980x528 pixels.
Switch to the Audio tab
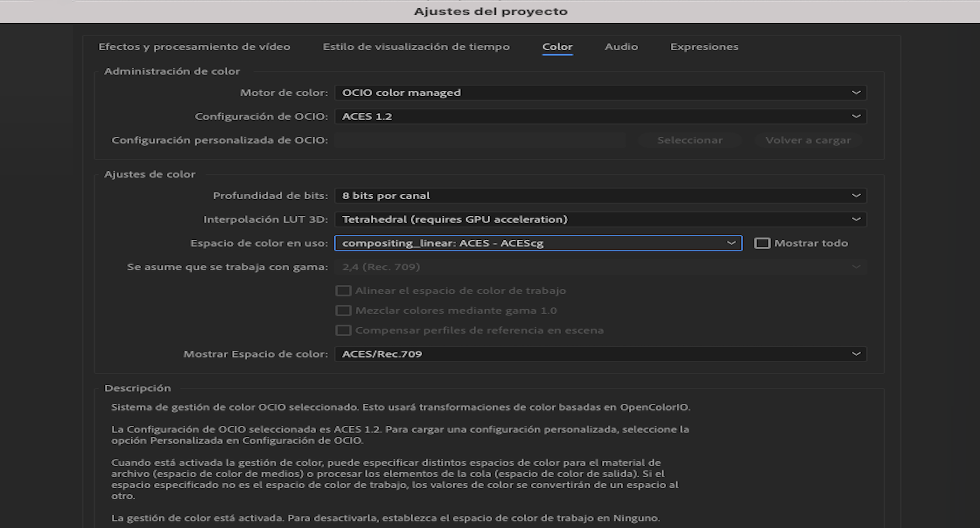point(621,47)
